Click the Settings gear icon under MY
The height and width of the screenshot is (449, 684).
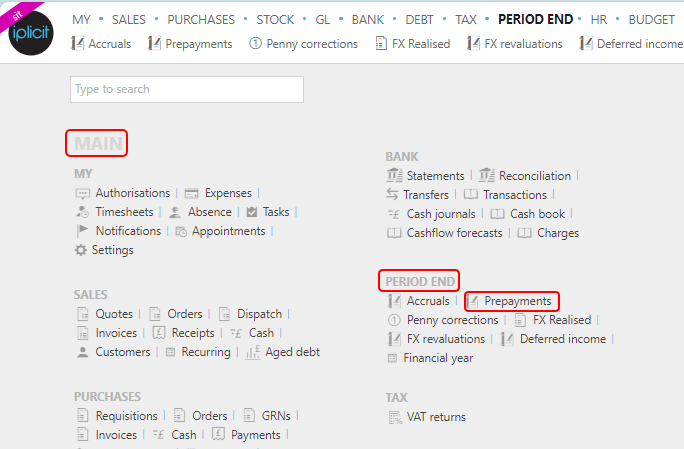(81, 250)
